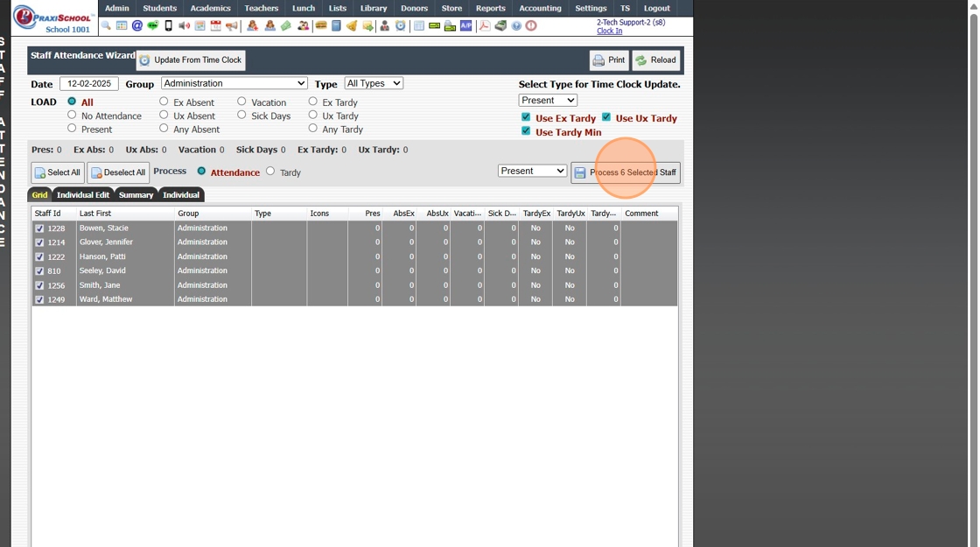Screen dimensions: 980x547
Task: Click the speaker announcement icon
Action: pos(185,25)
